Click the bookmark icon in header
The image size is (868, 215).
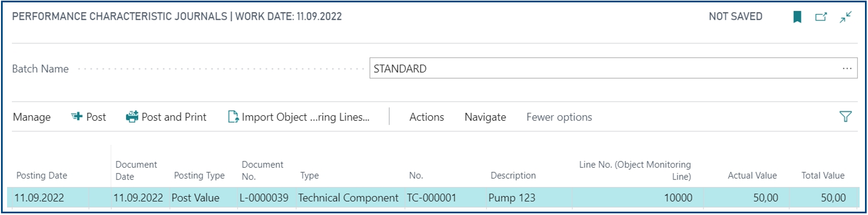[797, 16]
